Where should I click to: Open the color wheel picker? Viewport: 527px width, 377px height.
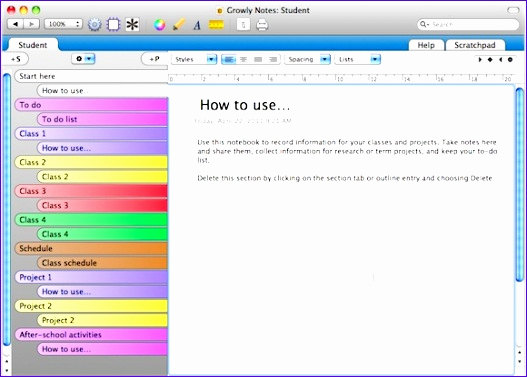(x=160, y=25)
